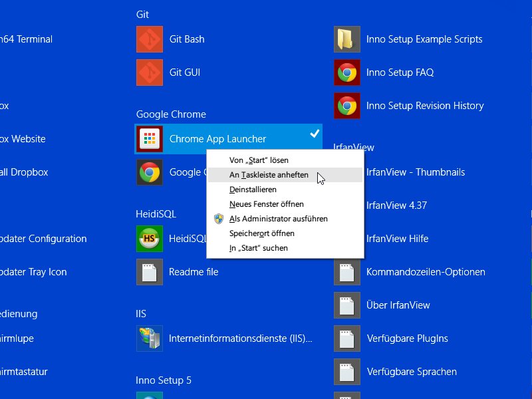Open Inno Setup Example Scripts folder icon
The image size is (532, 399).
(x=346, y=39)
